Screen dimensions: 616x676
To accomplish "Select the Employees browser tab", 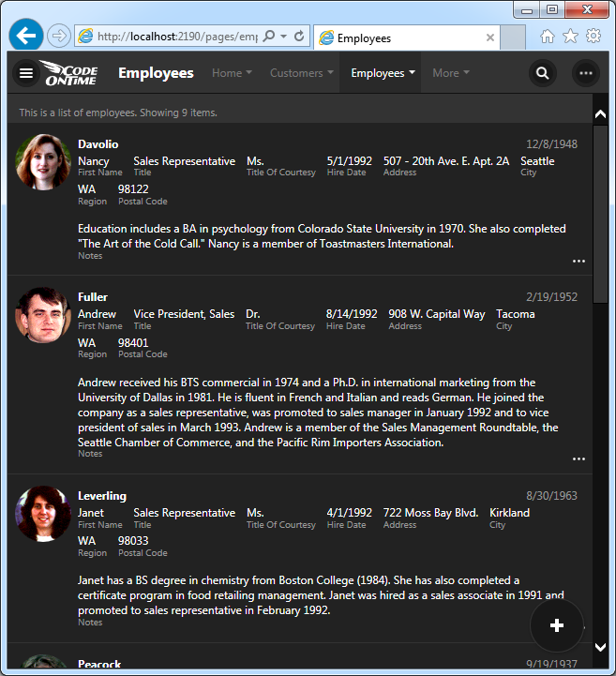I will [407, 38].
